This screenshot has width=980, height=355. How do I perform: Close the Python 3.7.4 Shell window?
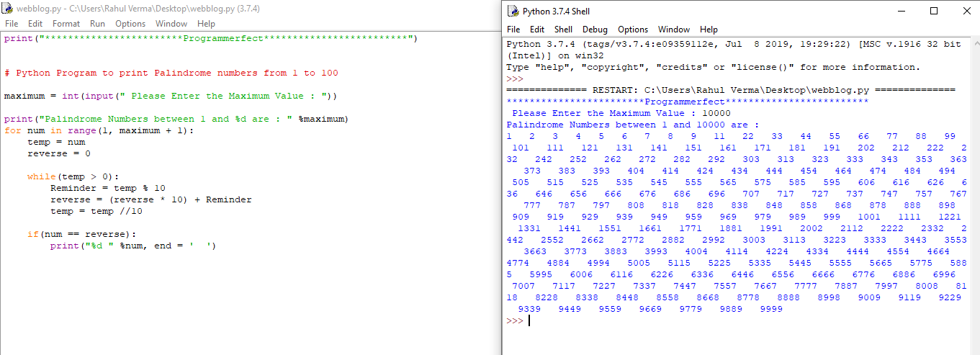tap(966, 11)
